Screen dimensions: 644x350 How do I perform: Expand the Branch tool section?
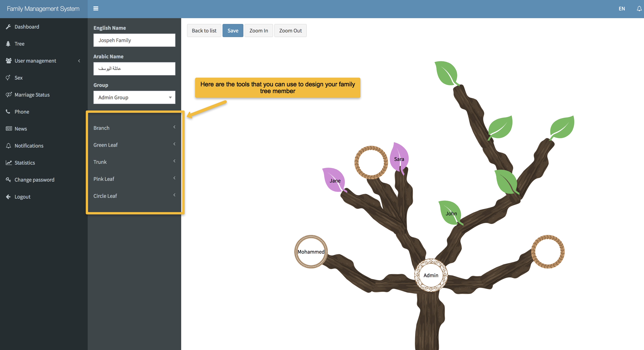[134, 128]
